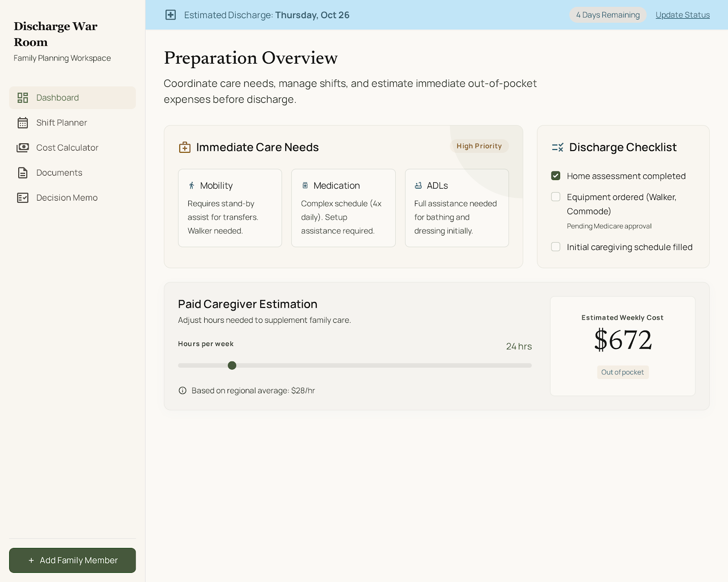Open the Update Status link
The image size is (728, 582).
(682, 15)
